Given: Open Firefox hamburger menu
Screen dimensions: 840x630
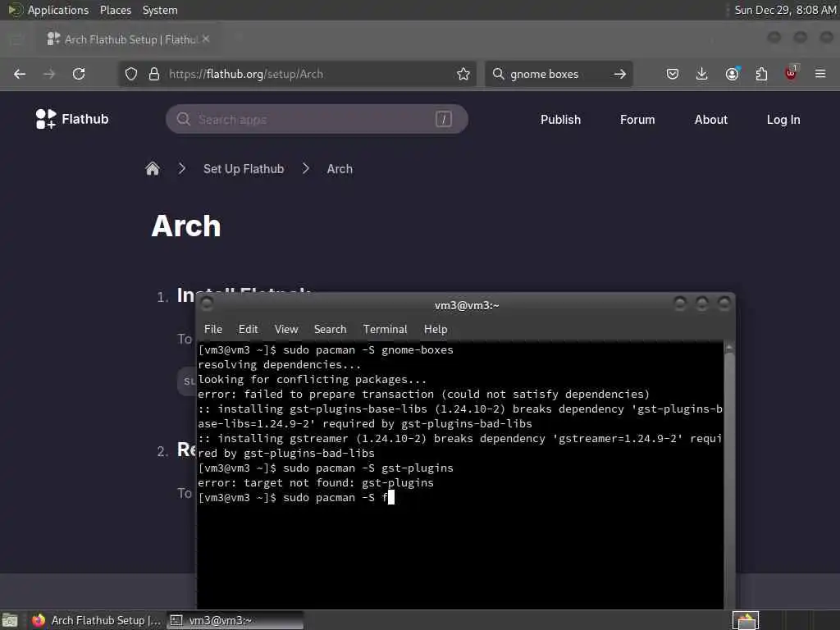Looking at the screenshot, I should tap(820, 74).
